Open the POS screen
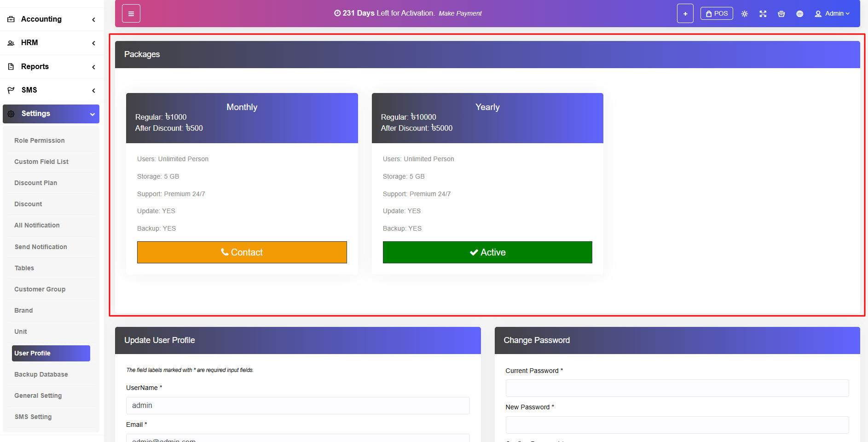This screenshot has height=442, width=868. click(716, 14)
